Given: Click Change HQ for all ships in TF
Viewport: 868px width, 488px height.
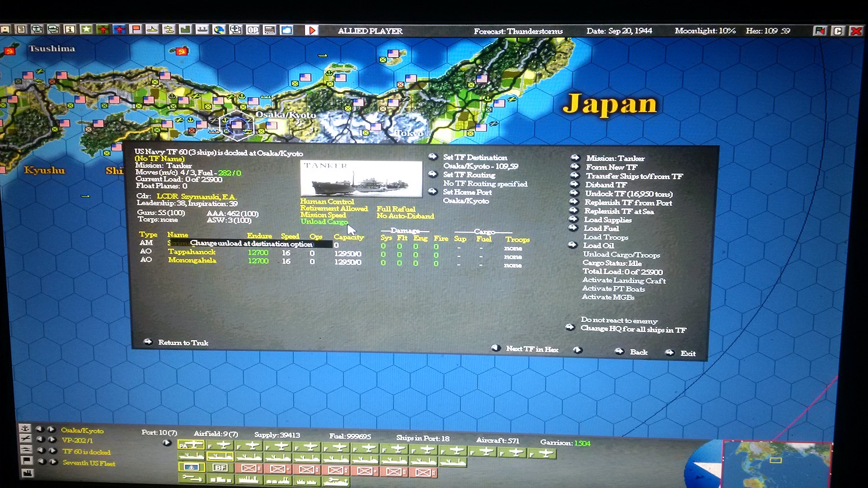Looking at the screenshot, I should (633, 329).
